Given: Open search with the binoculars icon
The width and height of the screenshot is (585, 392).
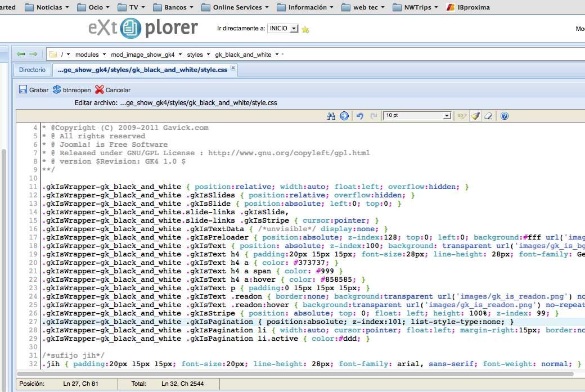Looking at the screenshot, I should 331,116.
